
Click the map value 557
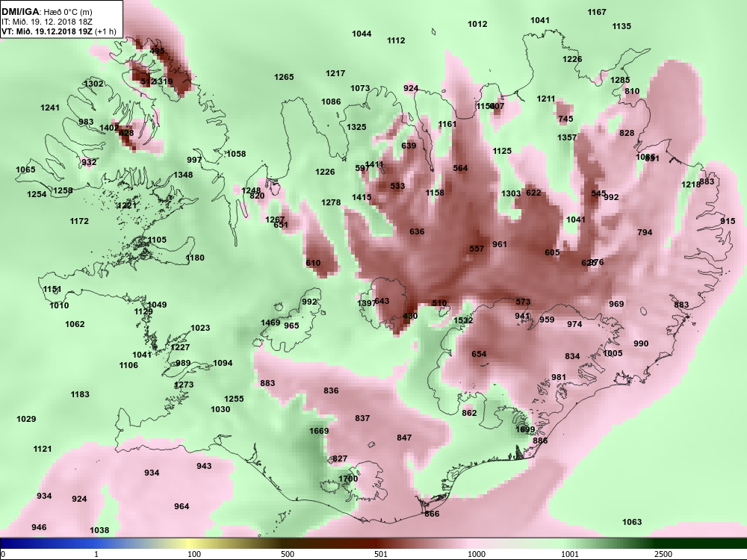[477, 249]
